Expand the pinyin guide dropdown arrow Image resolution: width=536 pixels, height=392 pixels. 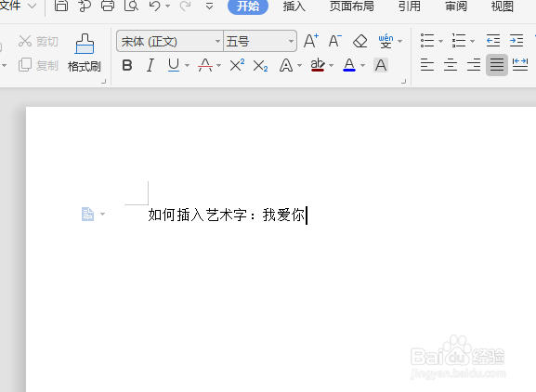[x=400, y=42]
